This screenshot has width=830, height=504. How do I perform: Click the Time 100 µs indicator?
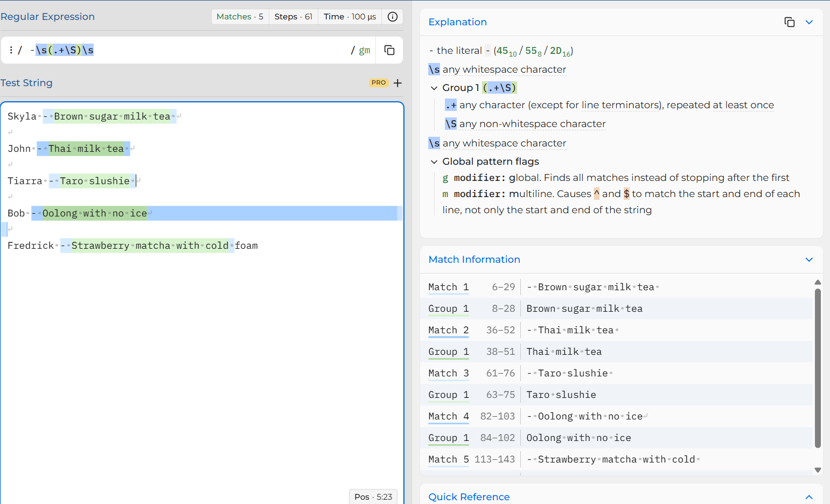pos(350,17)
